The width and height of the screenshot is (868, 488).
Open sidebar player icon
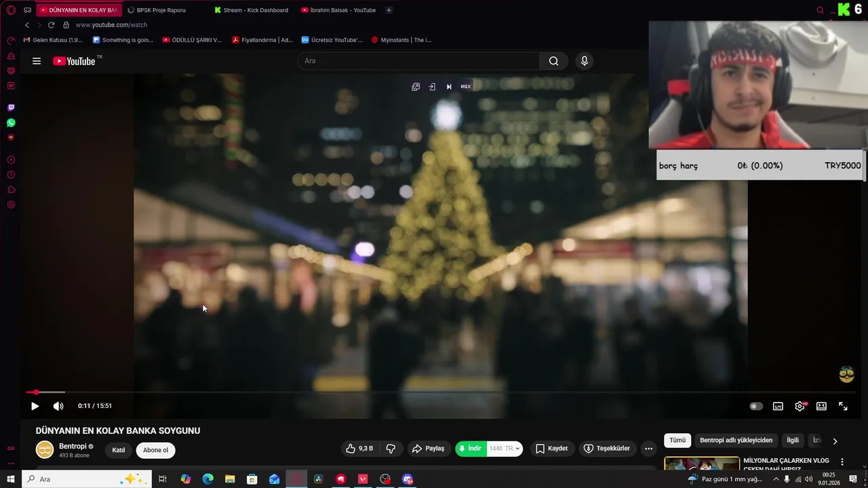(11, 160)
